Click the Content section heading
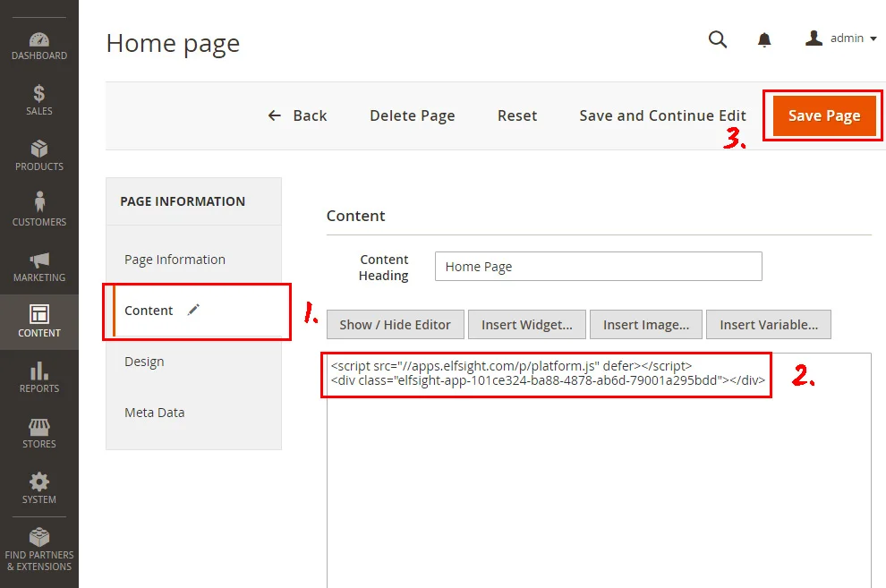Viewport: 886px width, 588px height. [355, 216]
